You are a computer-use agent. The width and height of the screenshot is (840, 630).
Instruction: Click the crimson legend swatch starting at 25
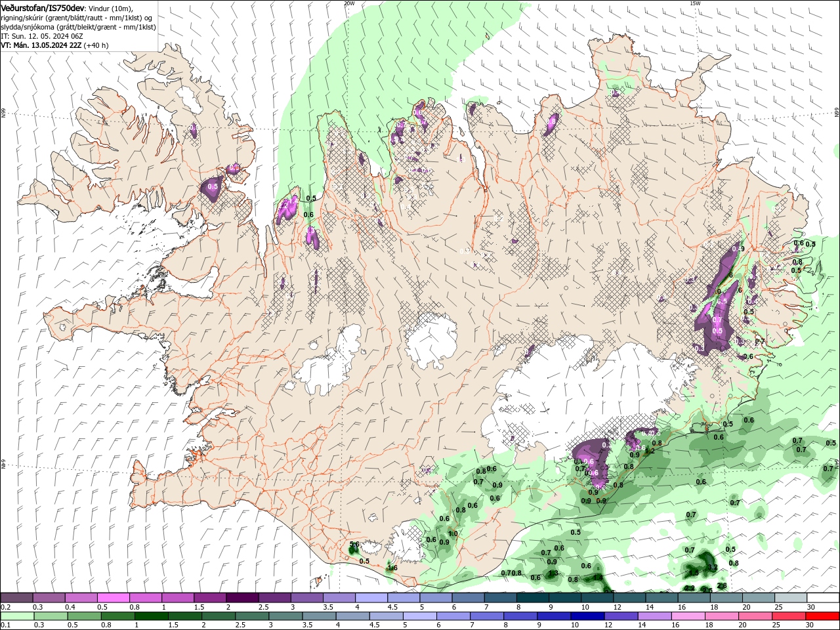(x=788, y=616)
